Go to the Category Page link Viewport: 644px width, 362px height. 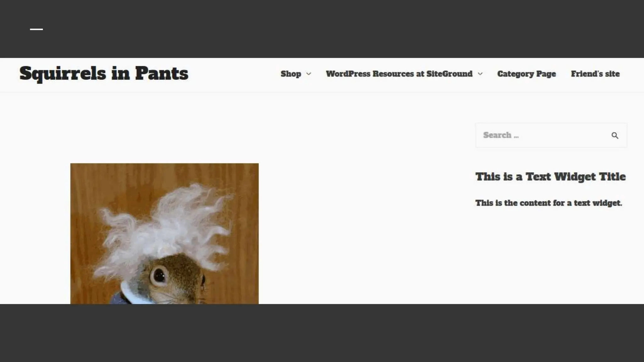pos(526,74)
